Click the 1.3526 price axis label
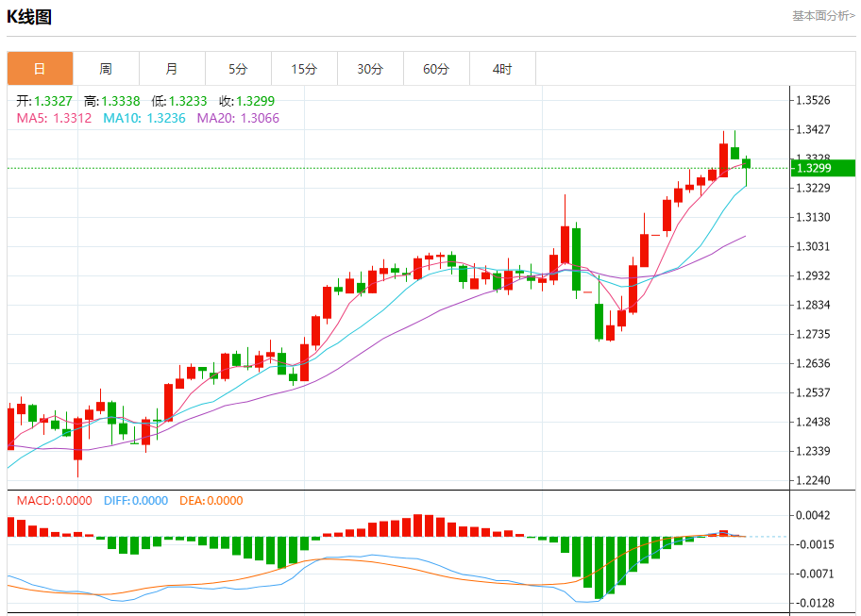Screen dimensions: 861x616 pyautogui.click(x=816, y=100)
